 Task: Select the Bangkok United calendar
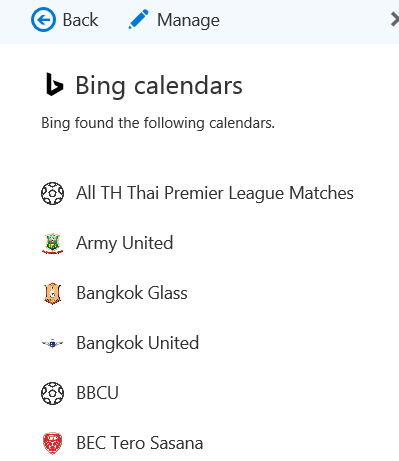tap(137, 343)
